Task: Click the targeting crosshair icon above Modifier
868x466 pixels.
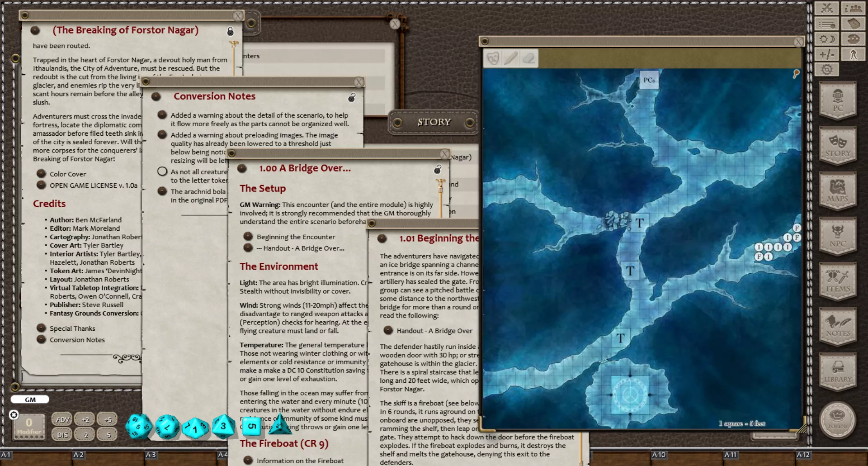Action: coord(14,415)
